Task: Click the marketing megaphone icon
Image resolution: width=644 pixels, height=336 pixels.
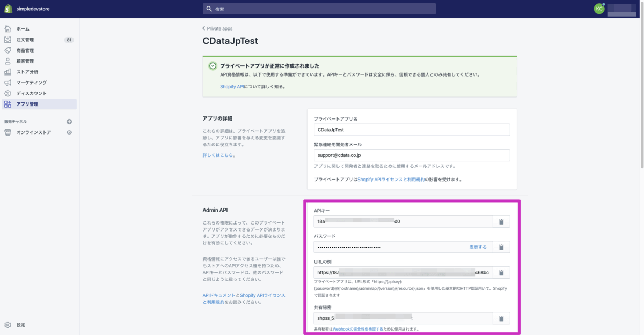Action: (8, 83)
